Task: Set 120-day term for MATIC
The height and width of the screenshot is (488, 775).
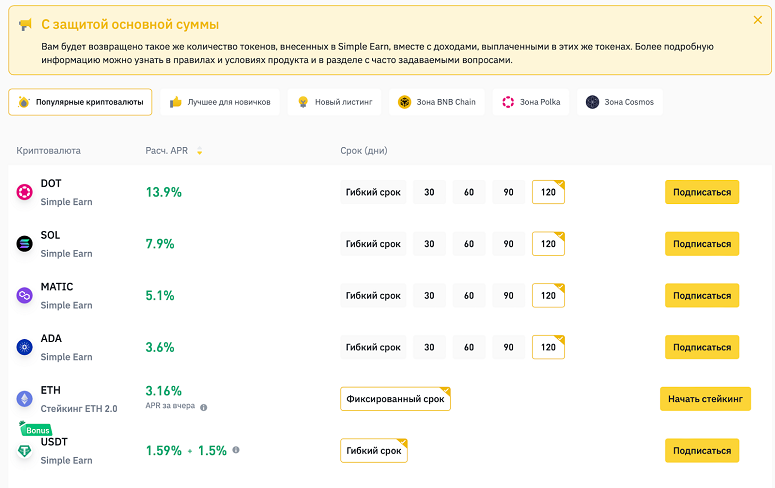Action: tap(548, 296)
